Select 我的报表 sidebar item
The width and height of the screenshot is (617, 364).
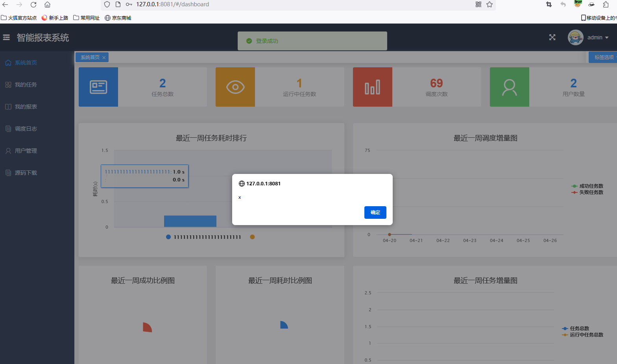click(x=37, y=107)
